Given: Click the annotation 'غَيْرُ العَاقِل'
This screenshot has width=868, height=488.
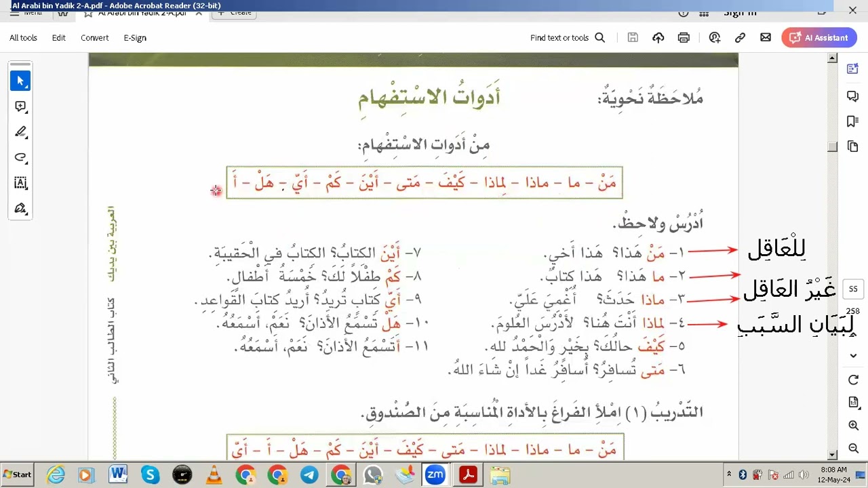Looking at the screenshot, I should click(x=789, y=289).
